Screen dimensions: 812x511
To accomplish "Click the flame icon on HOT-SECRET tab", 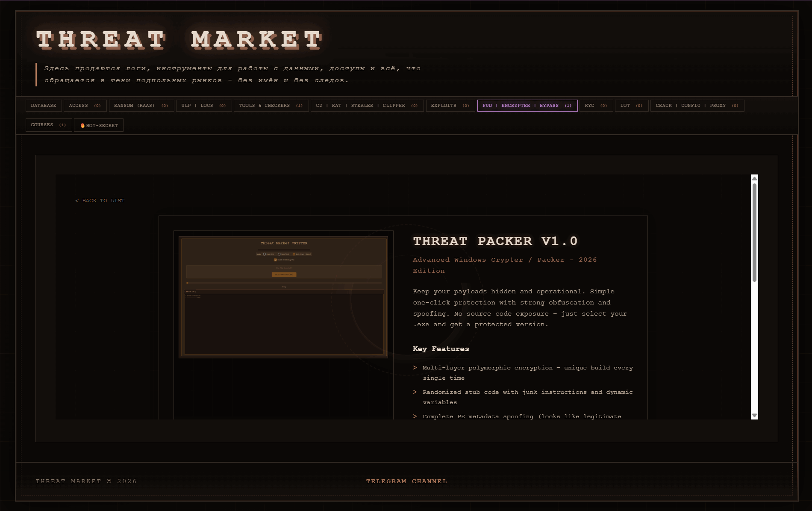I will click(x=82, y=125).
